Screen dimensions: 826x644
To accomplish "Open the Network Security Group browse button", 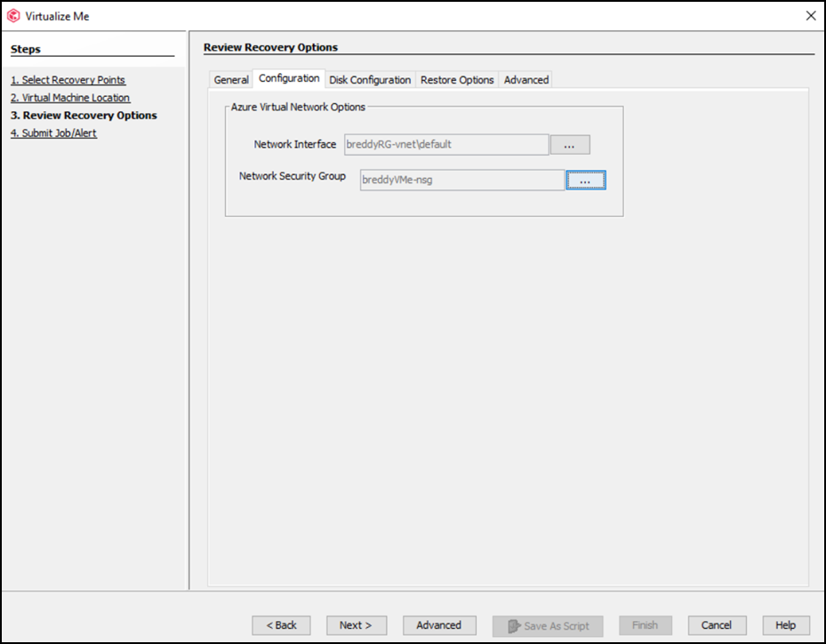I will click(586, 180).
